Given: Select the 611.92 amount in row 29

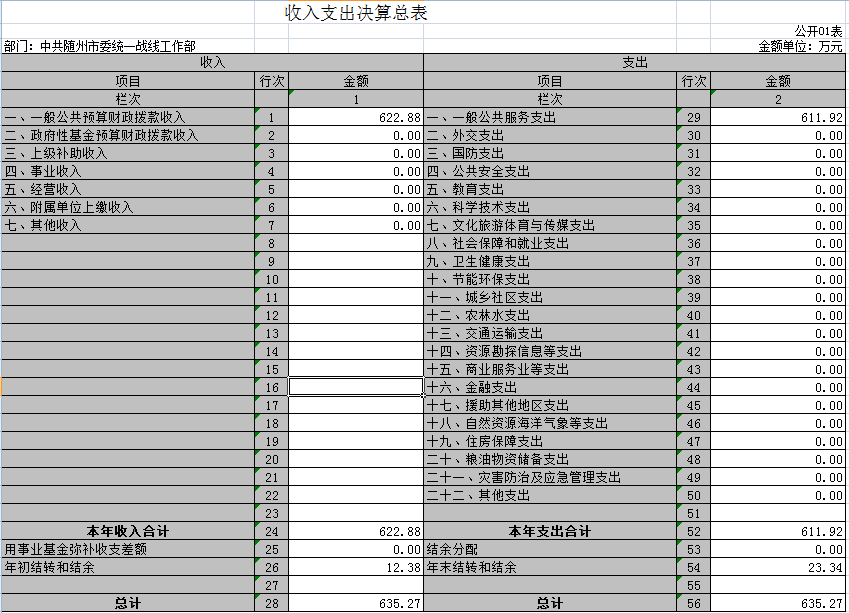Looking at the screenshot, I should click(778, 118).
